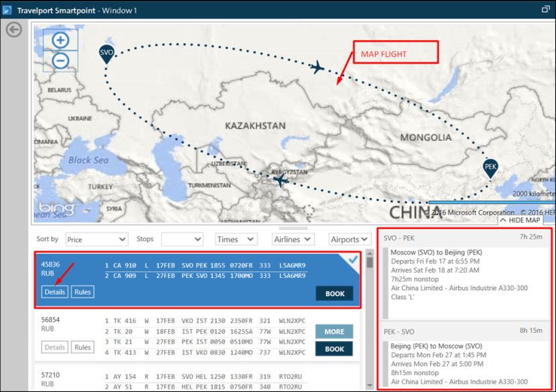Click the Arrives Mon Feb 27 at 5:00 PM line

437,364
